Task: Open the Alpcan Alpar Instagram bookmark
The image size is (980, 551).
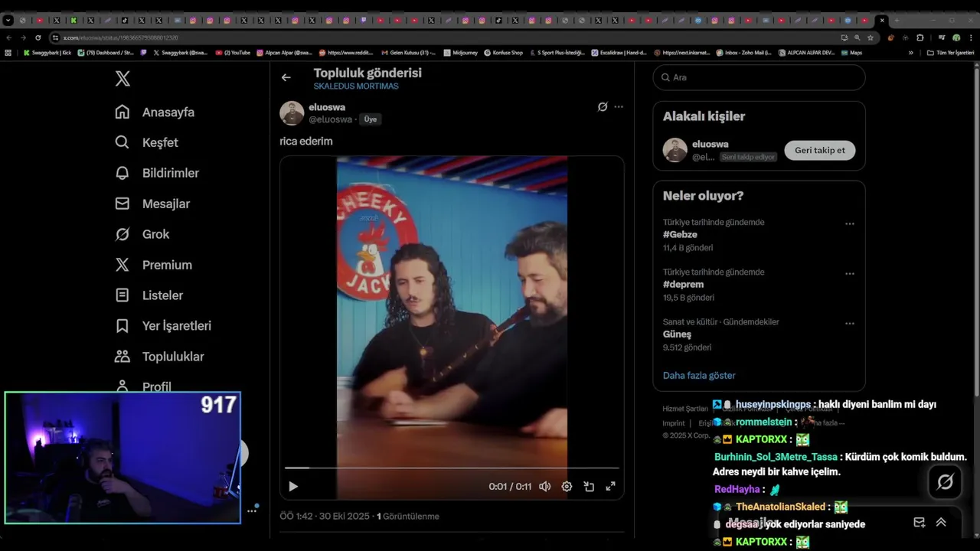Action: (284, 53)
